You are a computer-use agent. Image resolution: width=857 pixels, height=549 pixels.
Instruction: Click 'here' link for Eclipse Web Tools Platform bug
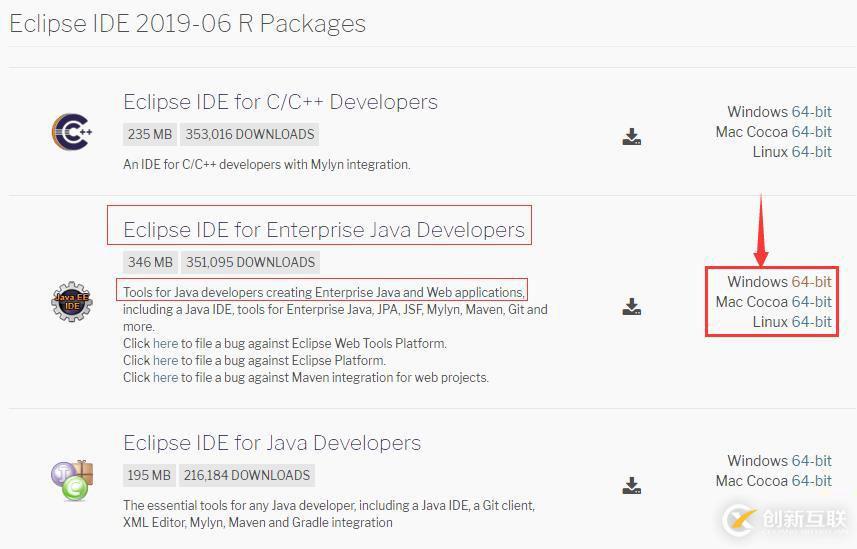click(165, 344)
